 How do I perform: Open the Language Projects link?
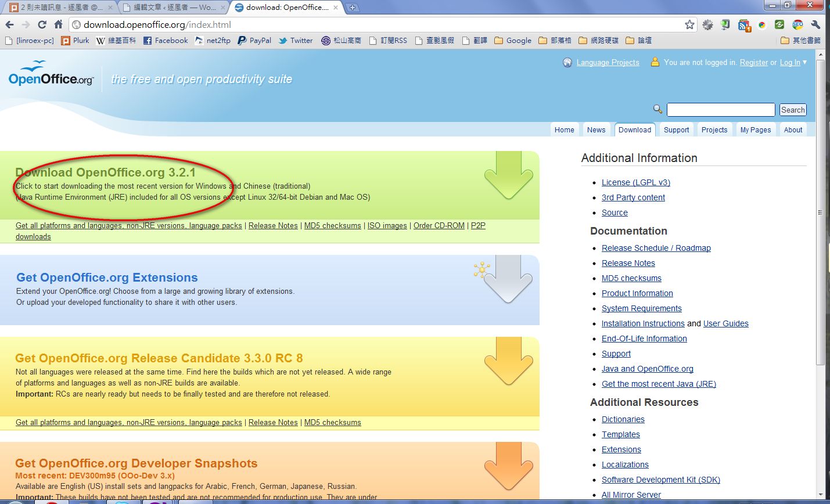(608, 63)
